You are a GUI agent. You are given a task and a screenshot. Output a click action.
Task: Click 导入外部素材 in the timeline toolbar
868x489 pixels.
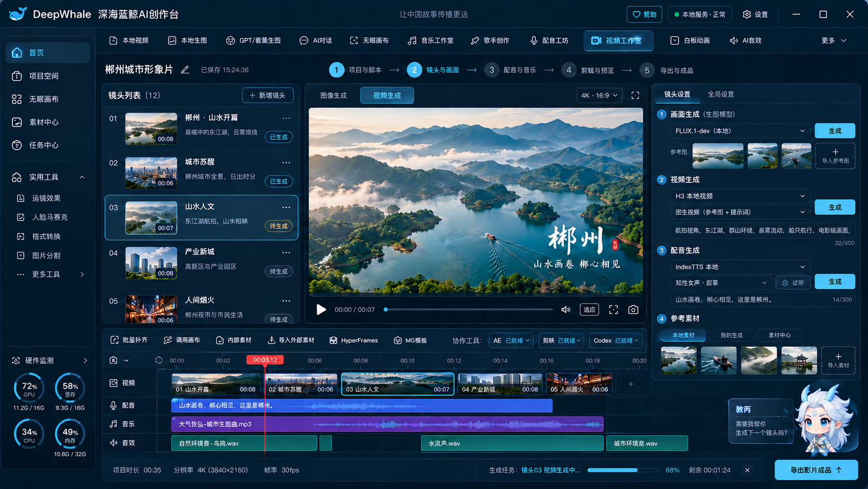[291, 340]
